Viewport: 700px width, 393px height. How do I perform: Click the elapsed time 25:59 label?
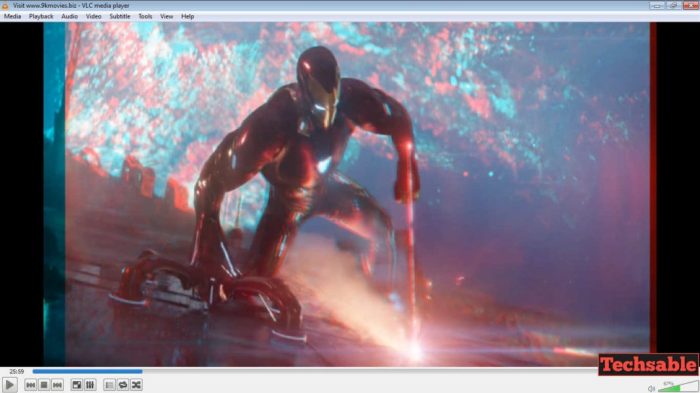tap(17, 372)
